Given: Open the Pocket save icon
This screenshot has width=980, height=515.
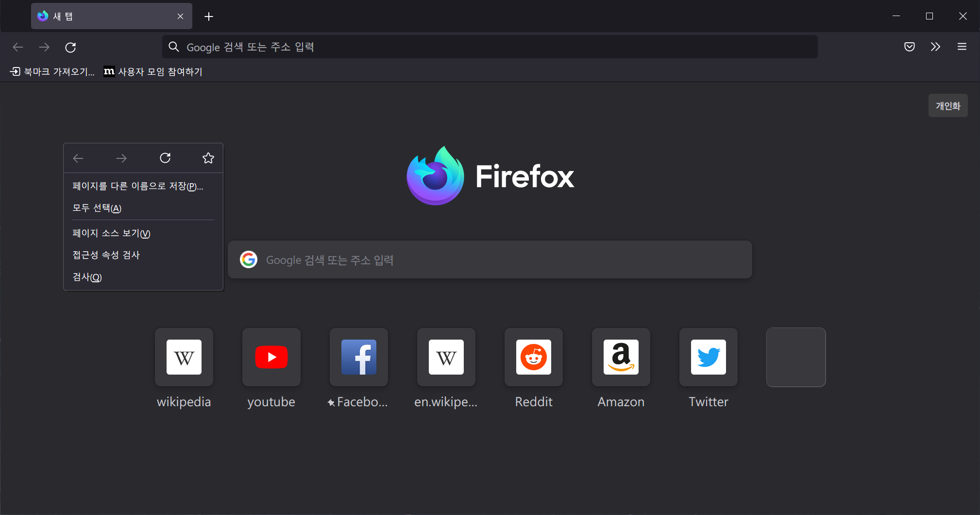Looking at the screenshot, I should pos(910,47).
